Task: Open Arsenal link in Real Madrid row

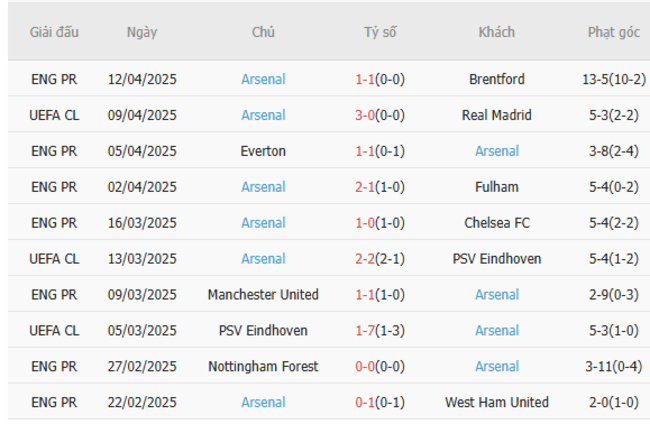Action: [x=263, y=115]
